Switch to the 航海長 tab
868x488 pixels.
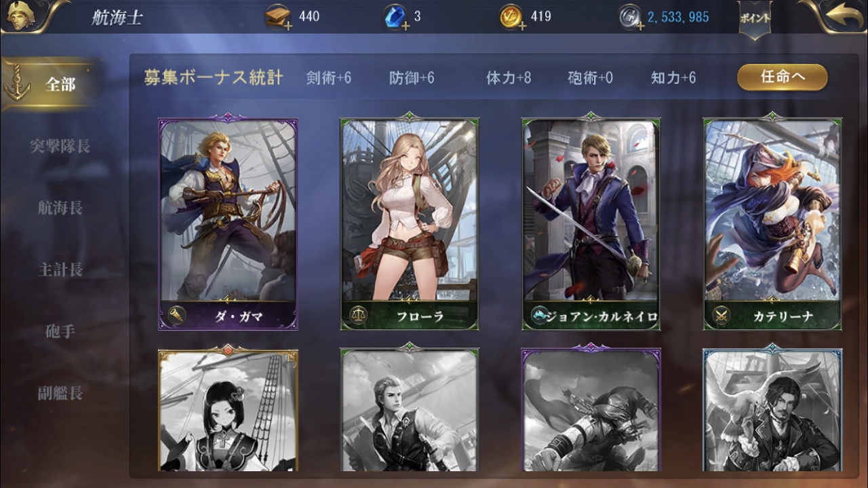(60, 208)
